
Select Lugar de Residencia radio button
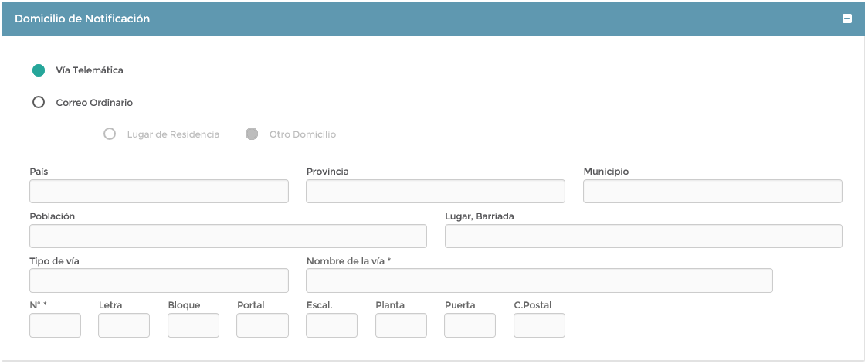pyautogui.click(x=110, y=134)
